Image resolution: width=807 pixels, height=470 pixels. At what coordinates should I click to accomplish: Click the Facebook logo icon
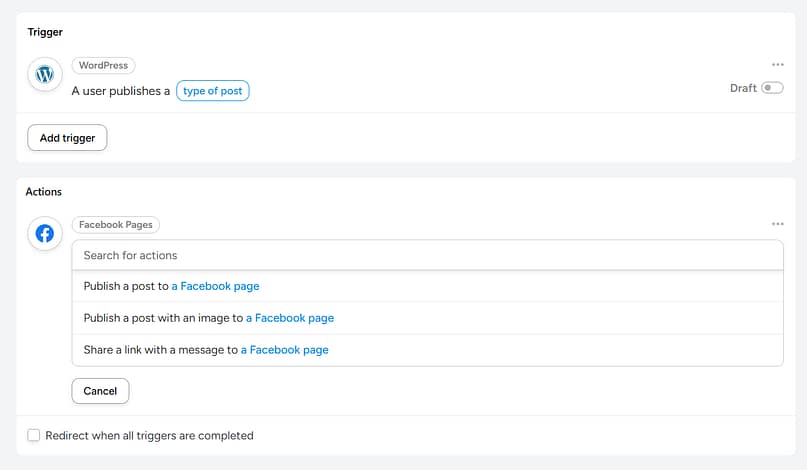coord(44,234)
